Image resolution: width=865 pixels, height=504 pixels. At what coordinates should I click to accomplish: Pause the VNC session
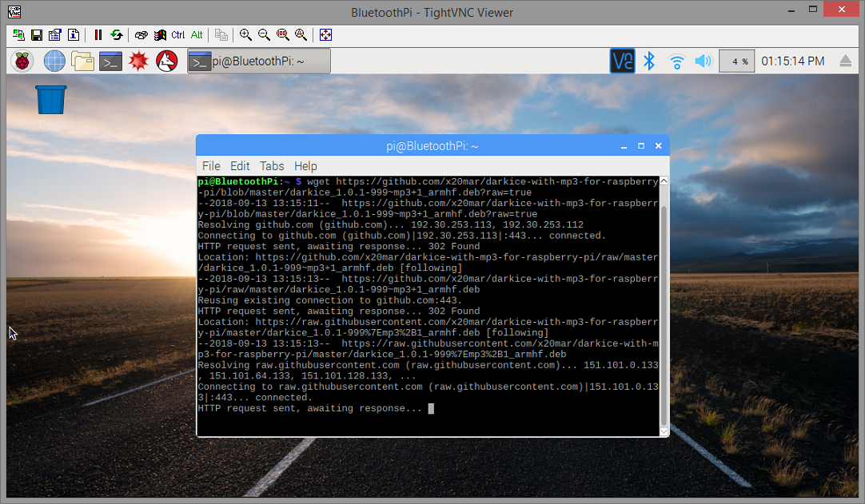point(98,34)
